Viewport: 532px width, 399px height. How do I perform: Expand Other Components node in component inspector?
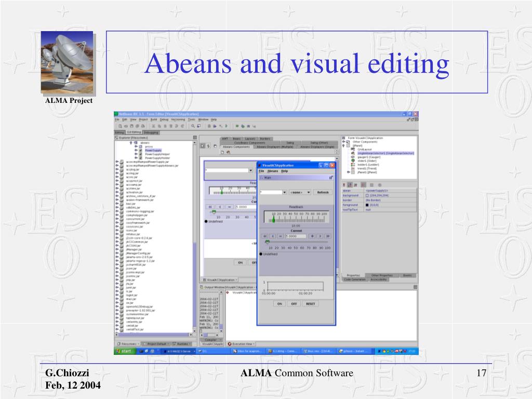click(x=344, y=142)
